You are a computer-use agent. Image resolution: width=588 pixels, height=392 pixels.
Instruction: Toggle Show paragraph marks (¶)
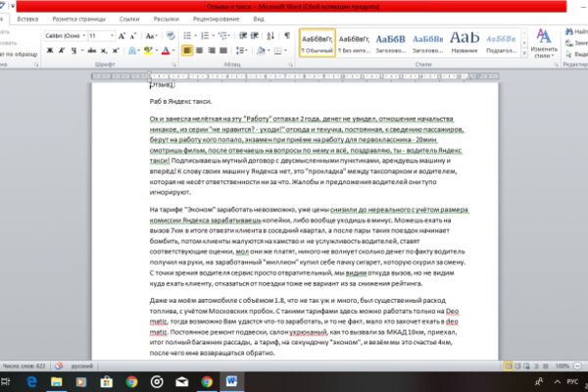[x=287, y=36]
